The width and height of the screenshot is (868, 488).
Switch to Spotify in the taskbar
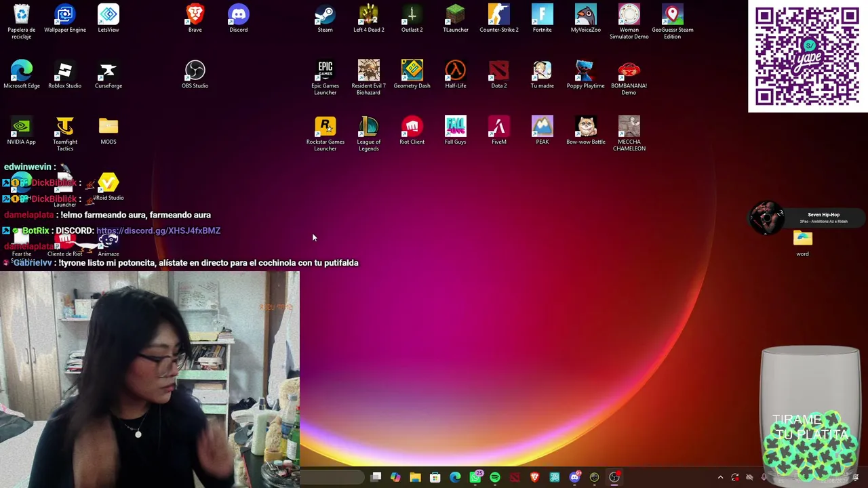point(495,477)
